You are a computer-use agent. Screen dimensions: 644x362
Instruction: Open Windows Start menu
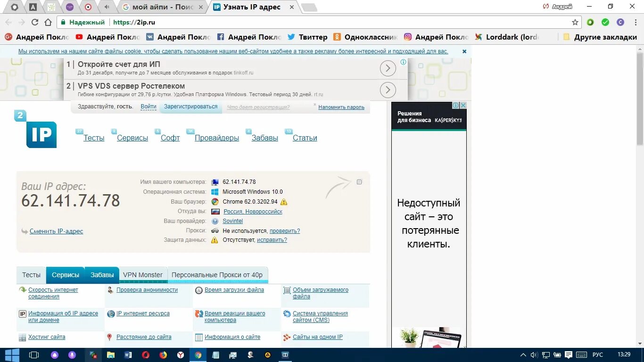(11, 355)
